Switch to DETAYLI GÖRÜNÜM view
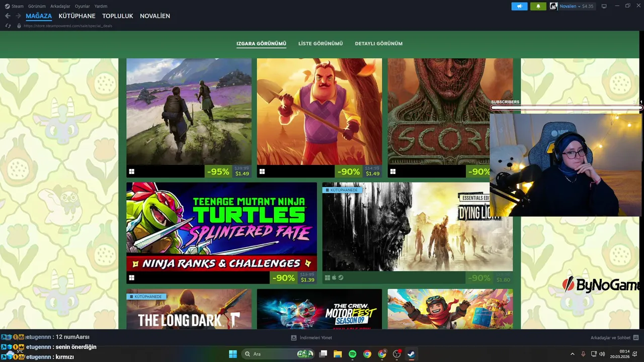The width and height of the screenshot is (644, 362). [x=379, y=44]
